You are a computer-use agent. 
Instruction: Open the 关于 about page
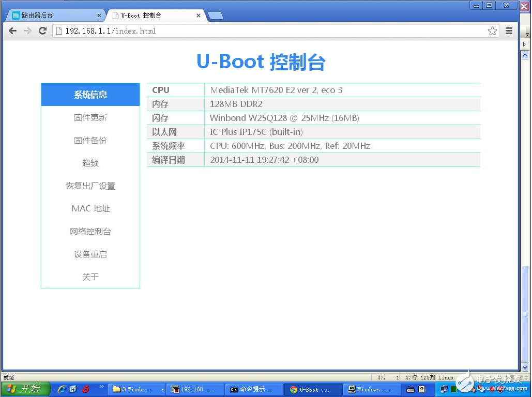coord(90,277)
